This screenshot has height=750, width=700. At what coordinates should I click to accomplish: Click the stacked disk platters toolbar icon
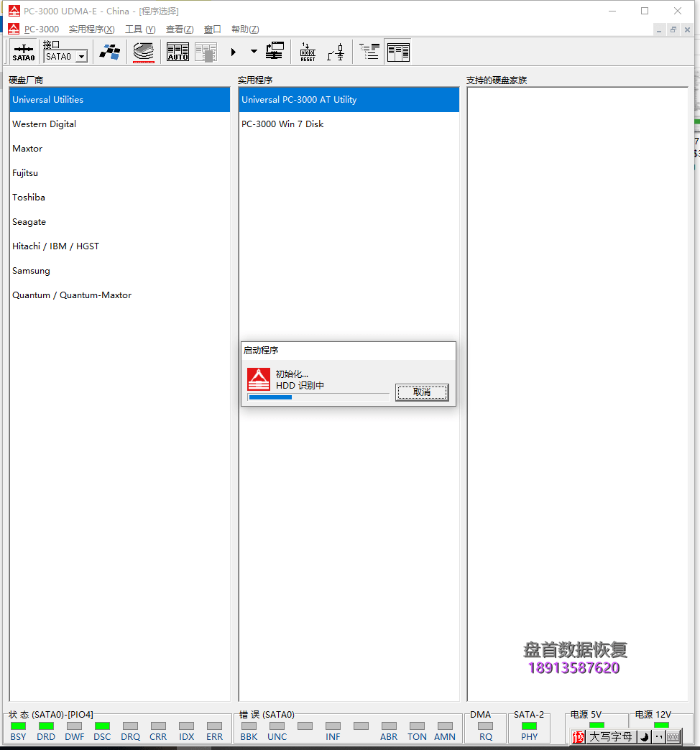[x=144, y=52]
